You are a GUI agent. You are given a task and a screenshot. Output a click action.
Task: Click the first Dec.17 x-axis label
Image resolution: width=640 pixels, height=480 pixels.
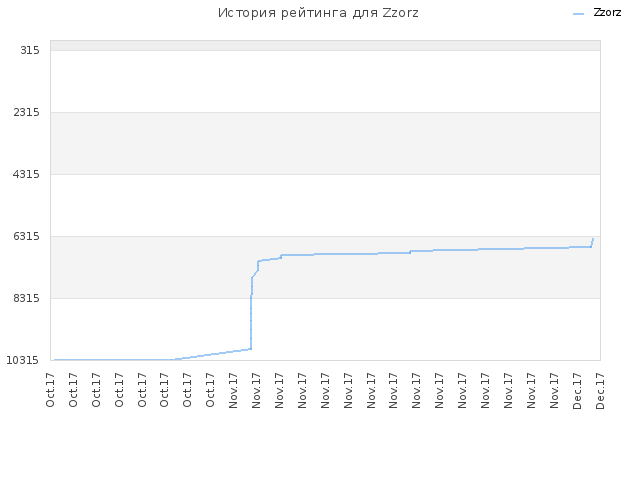[x=577, y=391]
